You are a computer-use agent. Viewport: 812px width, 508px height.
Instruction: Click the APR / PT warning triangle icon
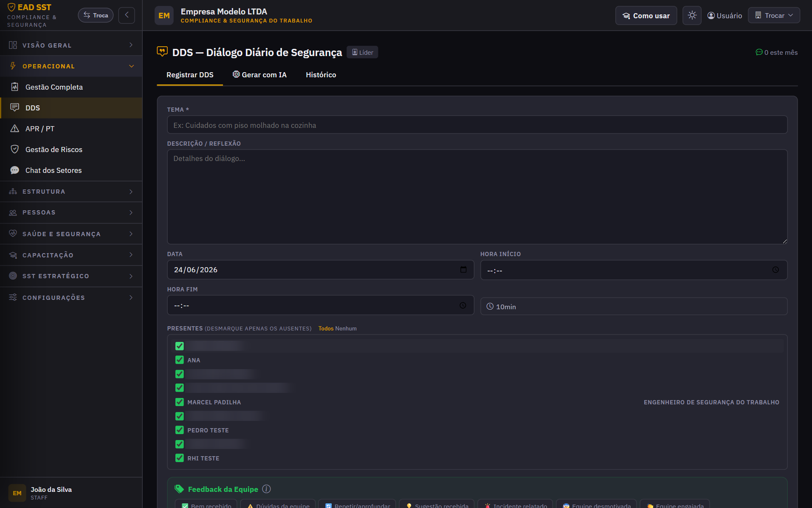[x=14, y=128]
